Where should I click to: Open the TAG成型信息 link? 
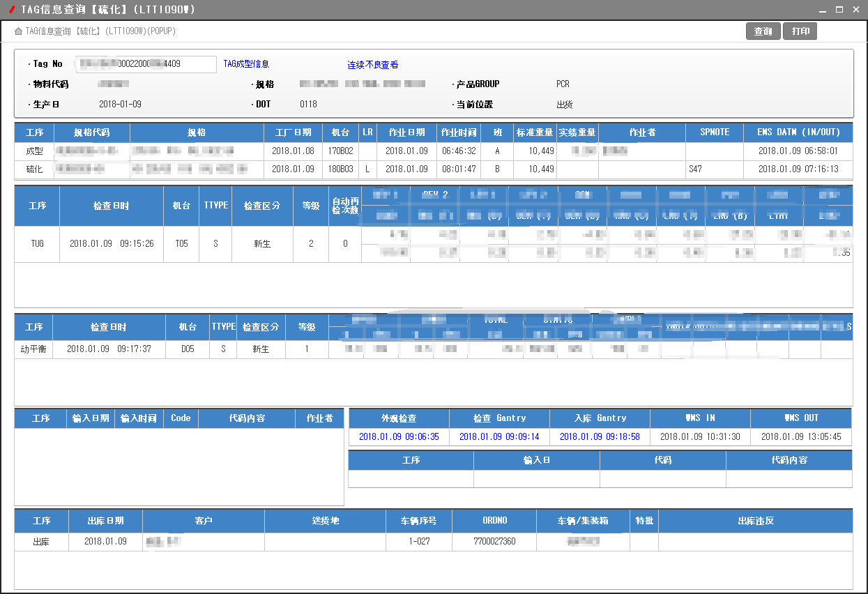(246, 64)
